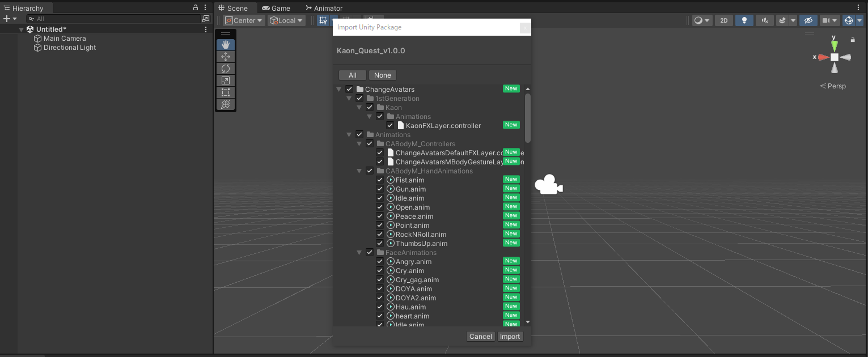Toggle the Y grid visibility button
Viewport: 868px width, 357px height.
coord(323,20)
